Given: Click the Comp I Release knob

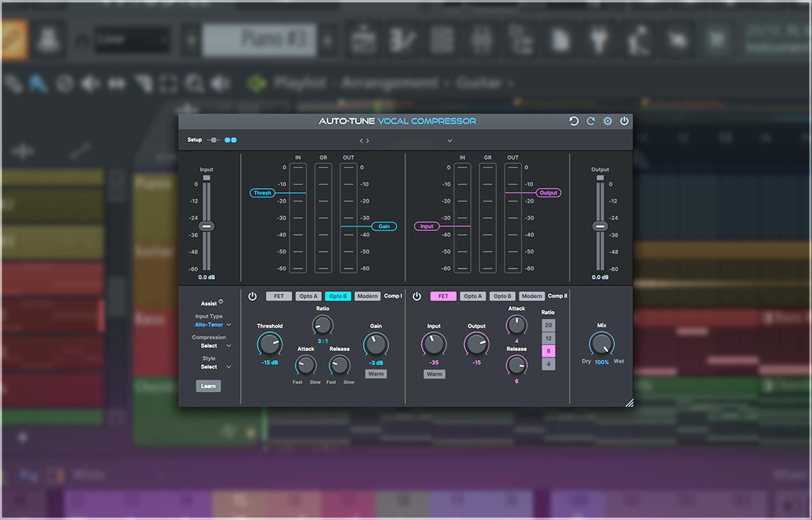Looking at the screenshot, I should tap(339, 365).
